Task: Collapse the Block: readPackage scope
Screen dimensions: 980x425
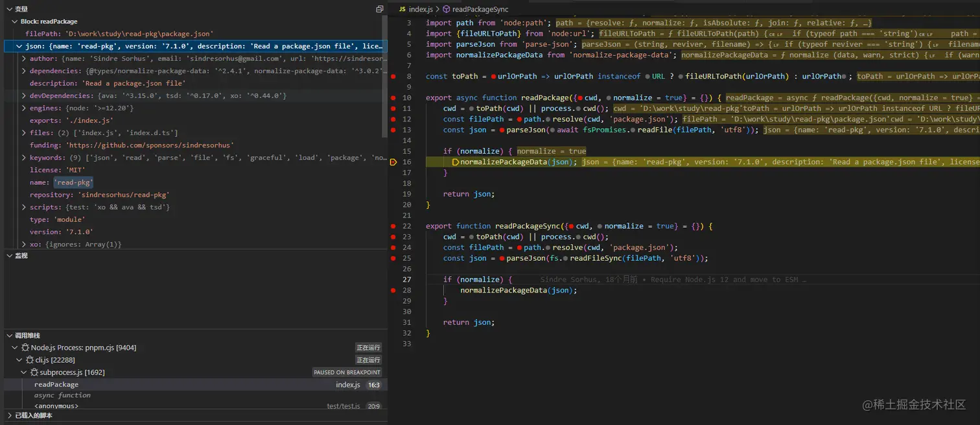Action: click(14, 21)
